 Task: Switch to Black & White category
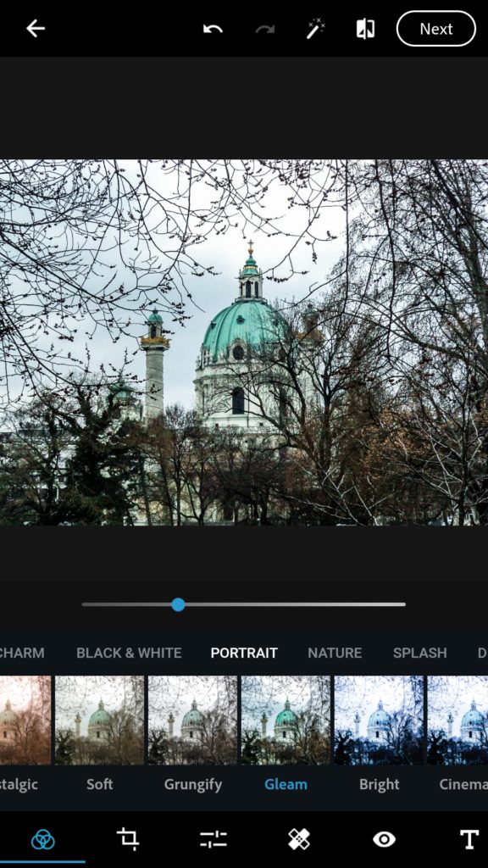(129, 653)
